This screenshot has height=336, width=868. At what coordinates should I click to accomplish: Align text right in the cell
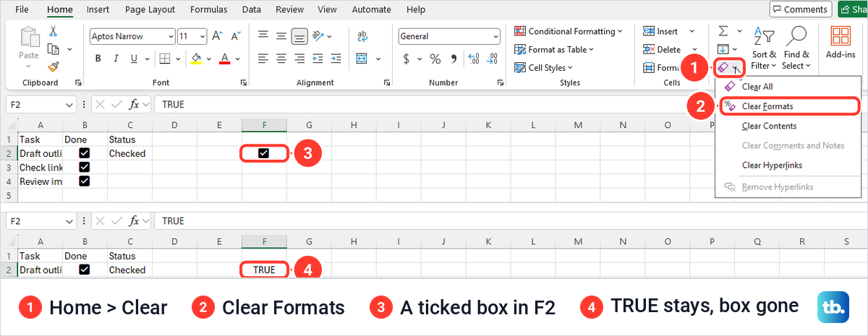[299, 59]
